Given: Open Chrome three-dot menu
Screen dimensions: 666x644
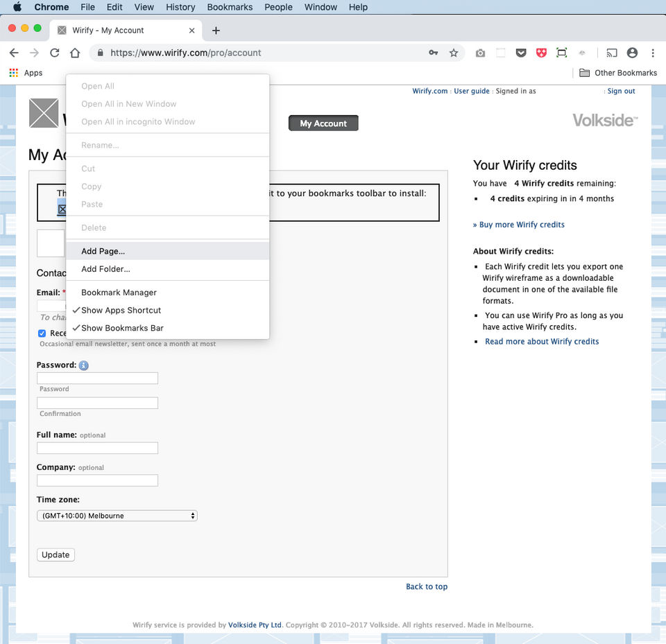Looking at the screenshot, I should pyautogui.click(x=653, y=53).
